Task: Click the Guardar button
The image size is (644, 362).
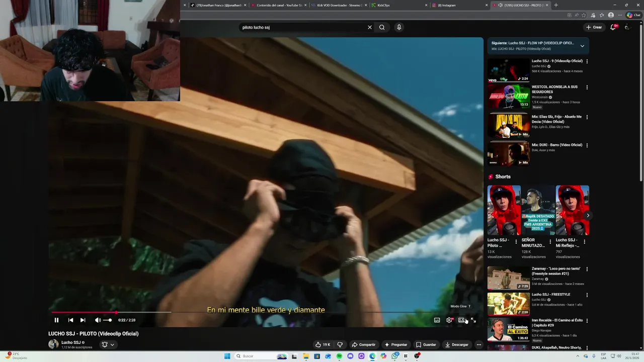Action: (426, 344)
